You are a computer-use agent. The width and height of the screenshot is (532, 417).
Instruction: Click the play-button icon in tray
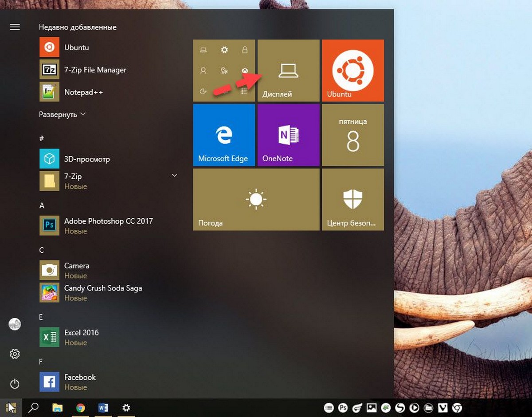[x=414, y=407]
